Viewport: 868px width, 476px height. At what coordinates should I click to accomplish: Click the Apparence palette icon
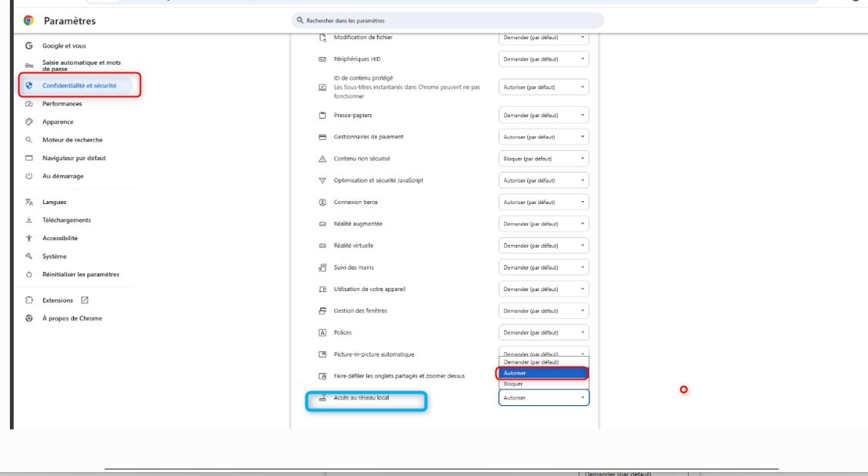tap(28, 122)
